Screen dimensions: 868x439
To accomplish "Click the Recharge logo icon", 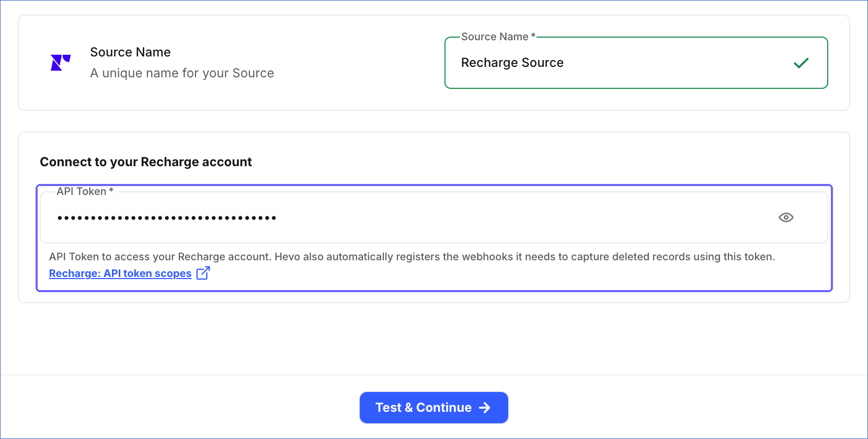I will click(x=61, y=63).
